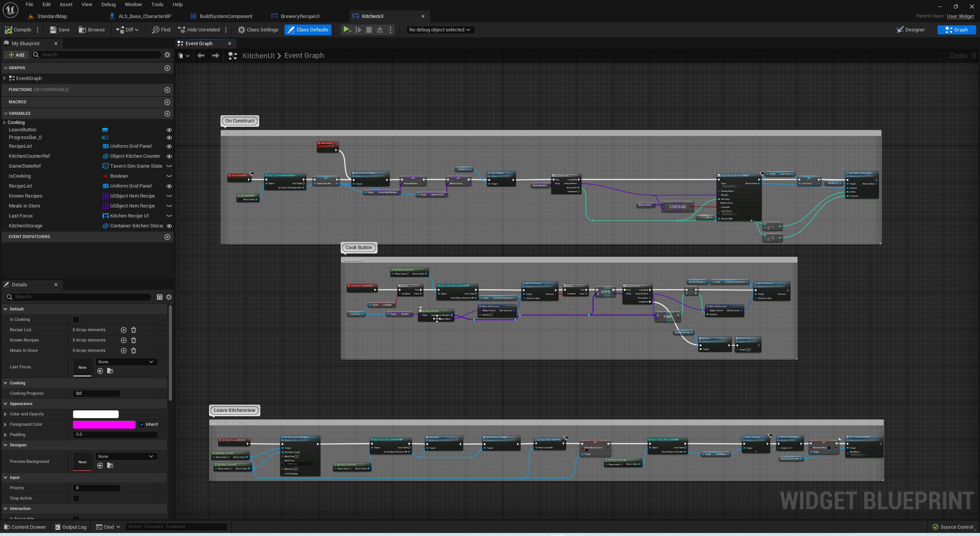
Task: Switch to BreweryRecipeUI tab
Action: coord(300,16)
